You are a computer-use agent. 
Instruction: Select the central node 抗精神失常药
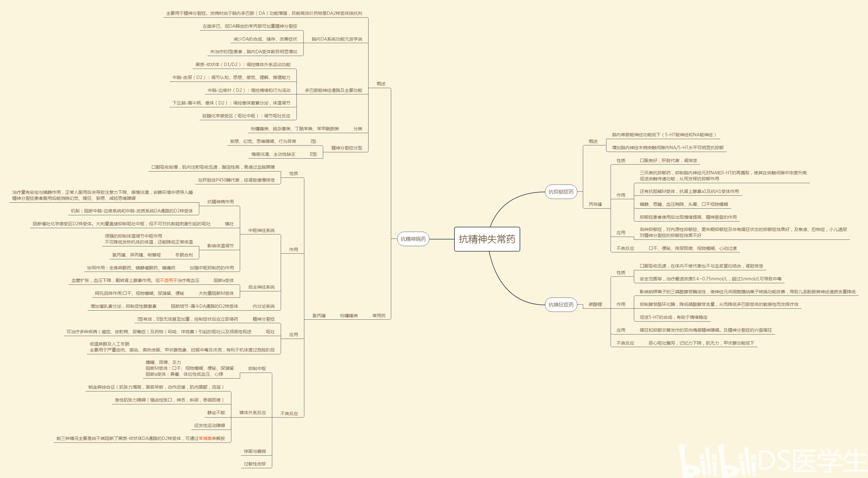tap(487, 239)
